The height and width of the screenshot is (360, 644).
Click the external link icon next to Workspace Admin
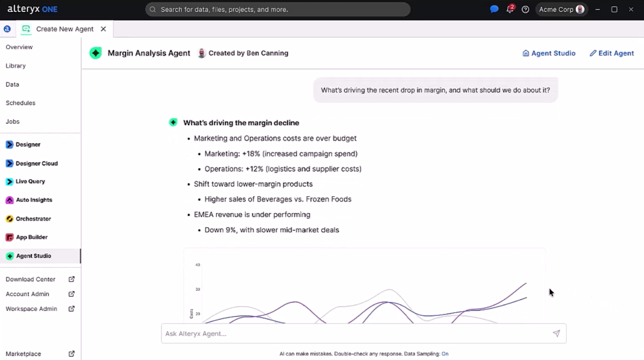[x=71, y=309]
